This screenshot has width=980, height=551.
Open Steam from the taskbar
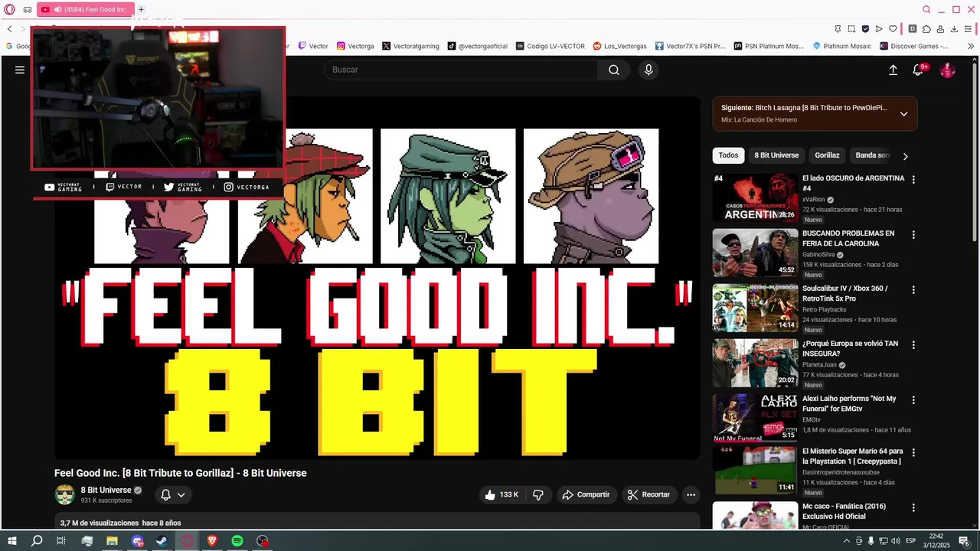pyautogui.click(x=162, y=540)
